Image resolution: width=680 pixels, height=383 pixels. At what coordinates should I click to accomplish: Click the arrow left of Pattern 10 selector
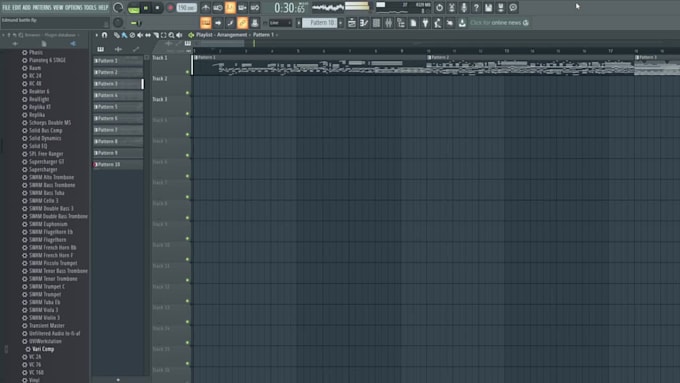298,23
